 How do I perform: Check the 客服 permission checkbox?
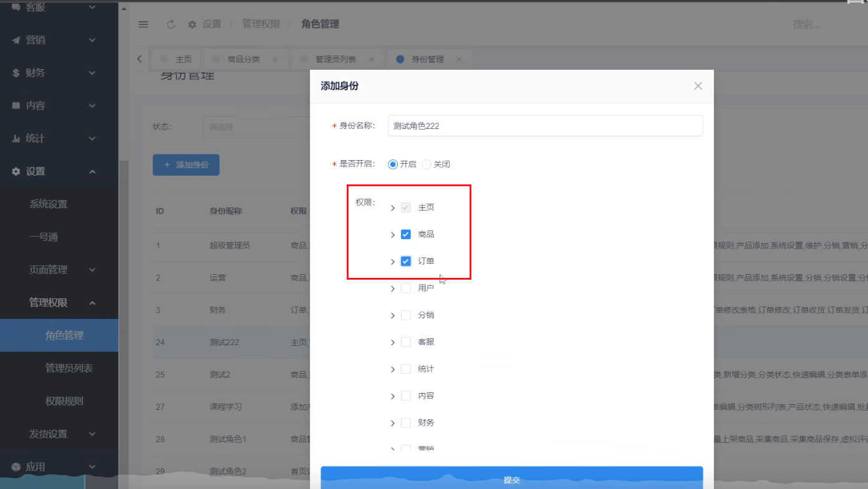point(406,342)
